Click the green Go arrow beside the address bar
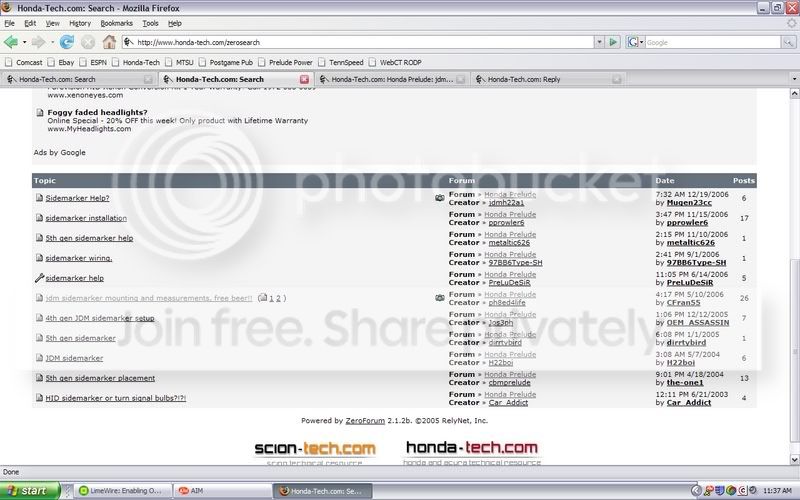Viewport: 800px width, 500px height. point(613,42)
